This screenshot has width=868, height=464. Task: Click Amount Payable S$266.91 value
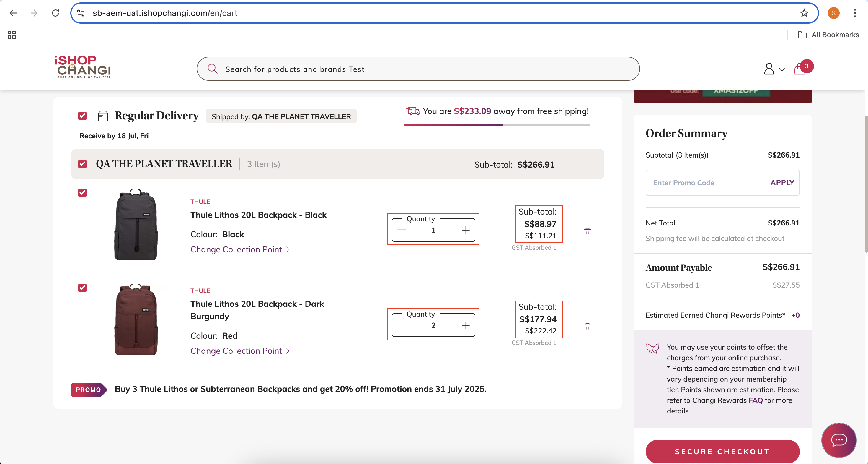[x=781, y=267]
